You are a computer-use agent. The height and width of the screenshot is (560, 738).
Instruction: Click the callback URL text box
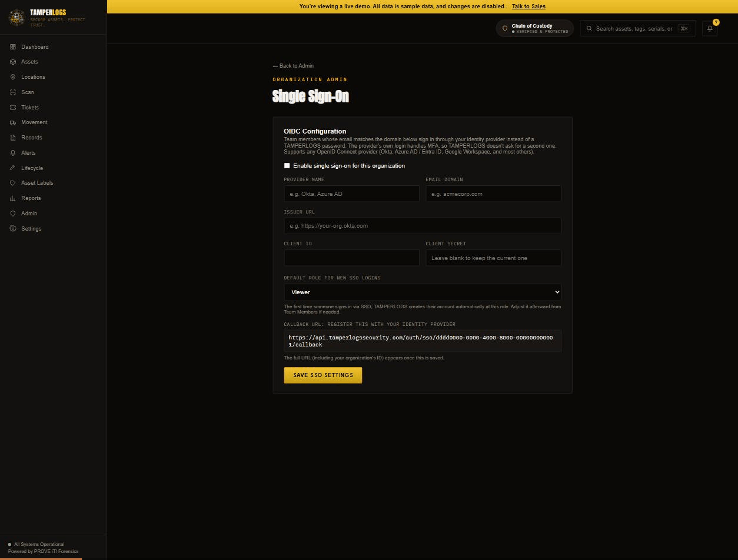click(423, 341)
